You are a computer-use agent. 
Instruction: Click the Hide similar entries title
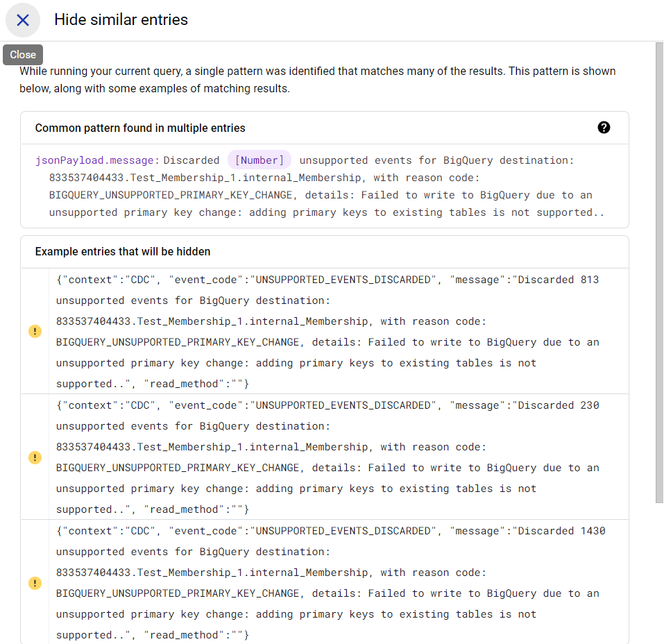[121, 20]
